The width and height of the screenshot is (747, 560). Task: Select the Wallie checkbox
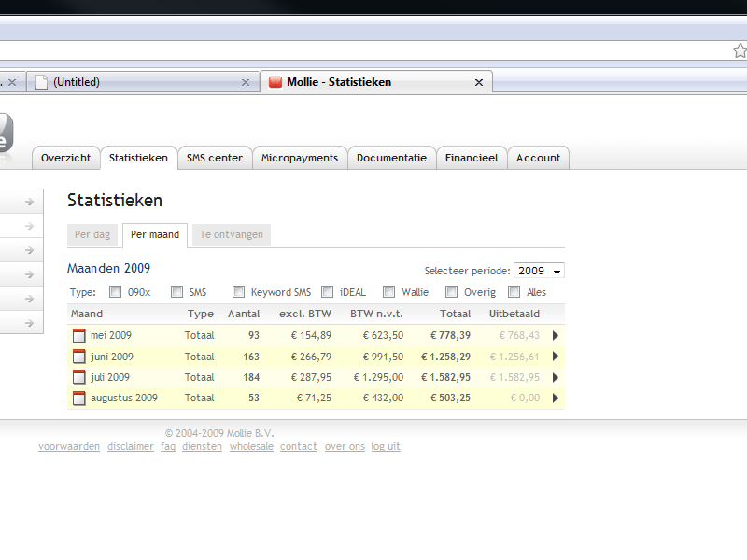pos(388,292)
